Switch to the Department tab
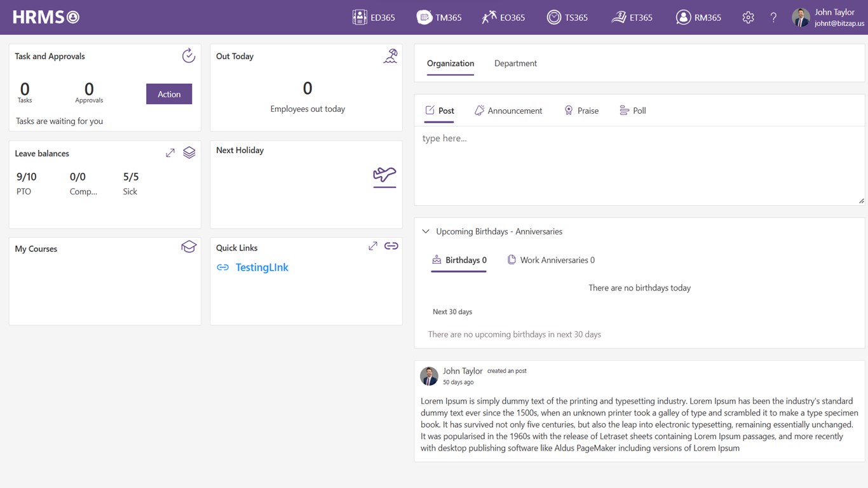868x488 pixels. 515,64
